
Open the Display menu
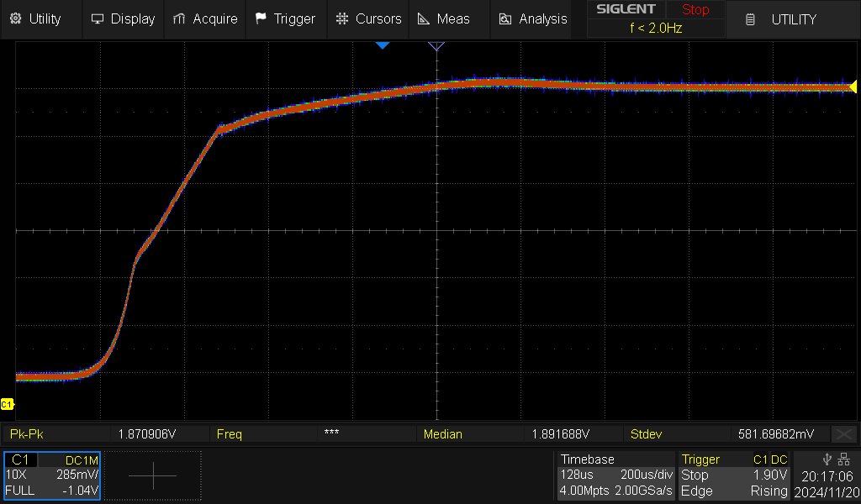point(123,18)
